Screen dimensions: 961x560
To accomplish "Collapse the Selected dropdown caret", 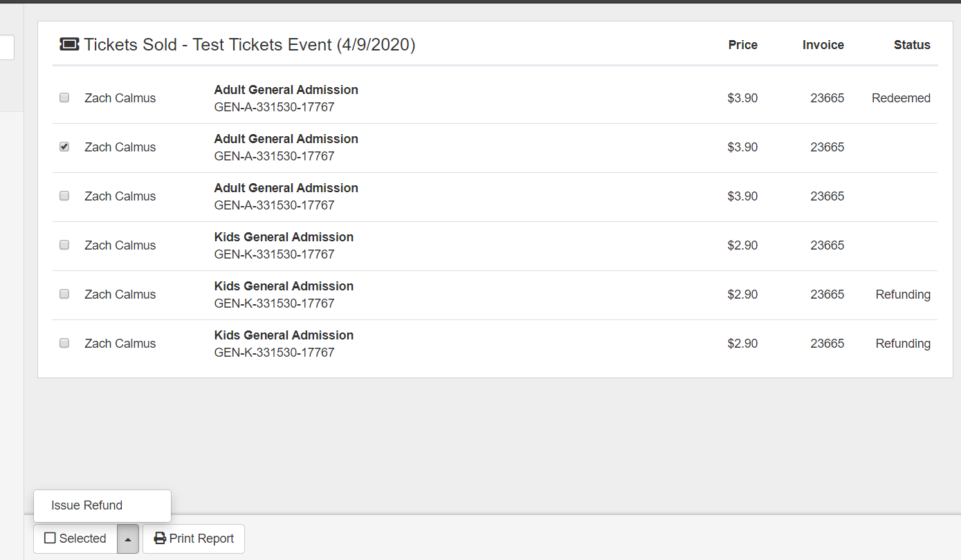I will 128,539.
